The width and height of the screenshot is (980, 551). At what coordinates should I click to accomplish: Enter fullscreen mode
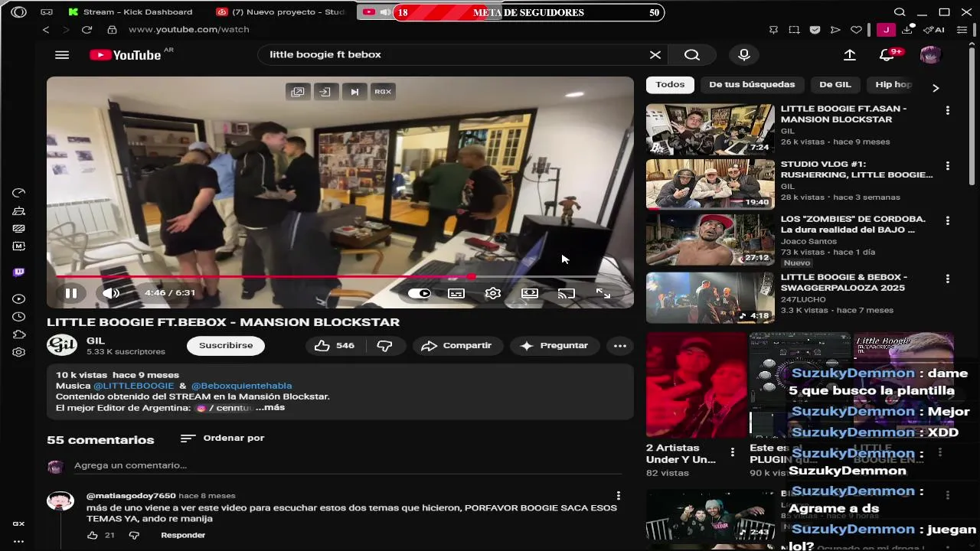pos(603,293)
